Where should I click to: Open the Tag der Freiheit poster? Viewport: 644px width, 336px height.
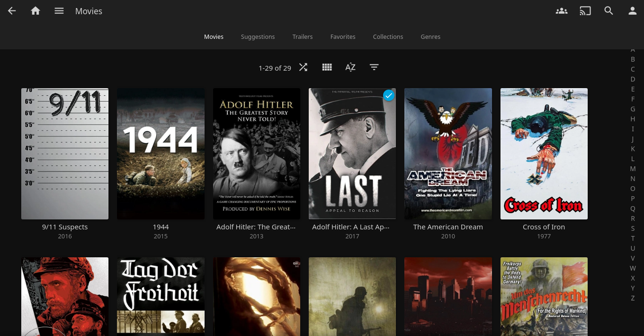tap(161, 297)
